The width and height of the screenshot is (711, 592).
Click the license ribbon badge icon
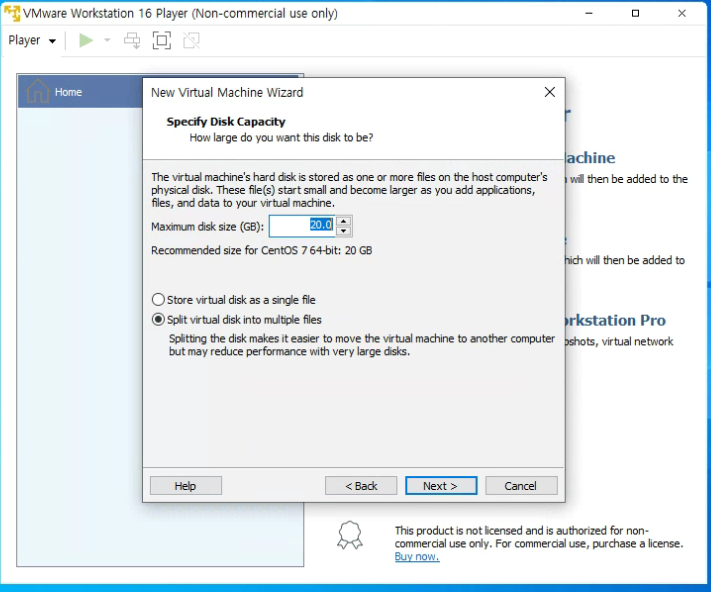click(x=350, y=535)
